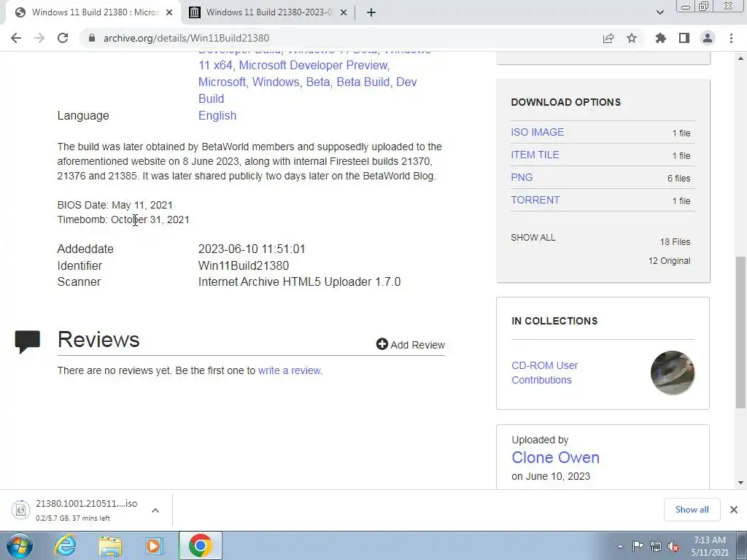Open Windows Explorer folder on taskbar
Image resolution: width=747 pixels, height=560 pixels.
tap(111, 545)
